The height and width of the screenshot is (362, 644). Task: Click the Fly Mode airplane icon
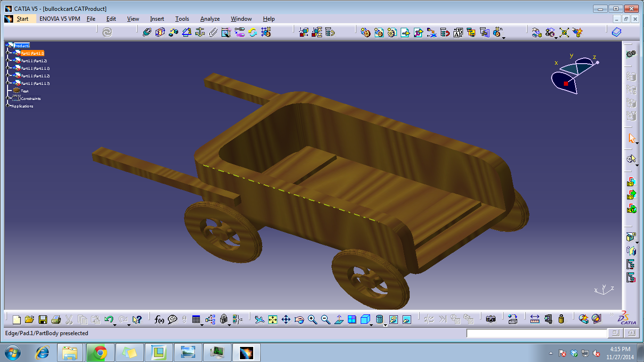[x=259, y=320]
